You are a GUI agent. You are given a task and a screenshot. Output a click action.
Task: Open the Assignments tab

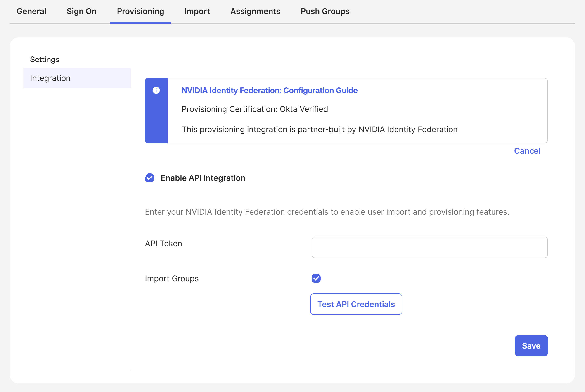(255, 11)
